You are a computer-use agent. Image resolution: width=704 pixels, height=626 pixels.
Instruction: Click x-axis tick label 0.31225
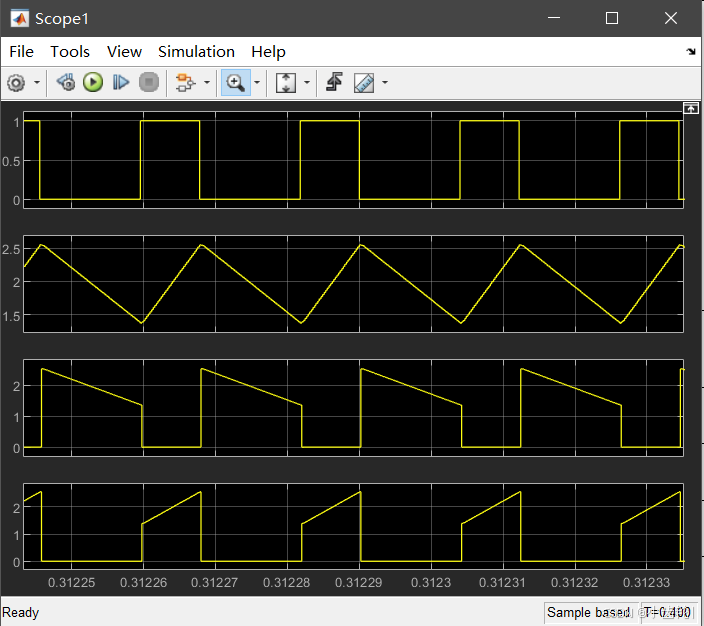tap(71, 583)
